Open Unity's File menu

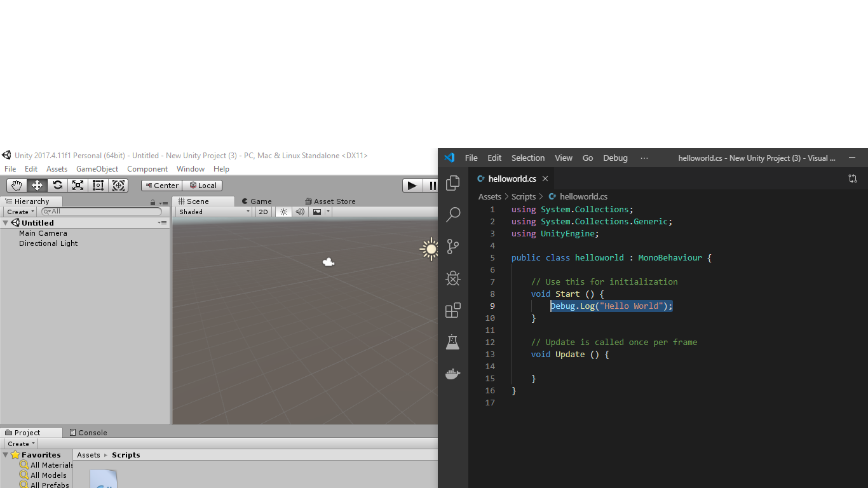click(x=10, y=169)
